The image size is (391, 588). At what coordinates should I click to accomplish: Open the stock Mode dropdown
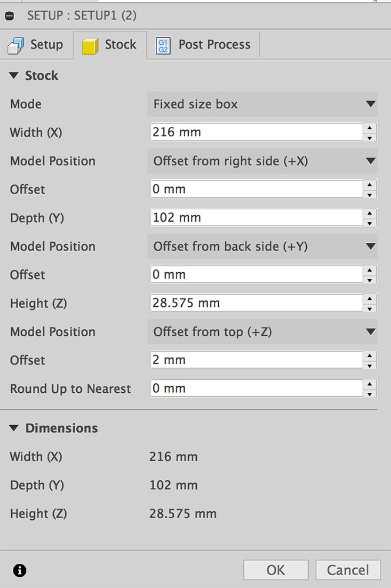[x=262, y=105]
